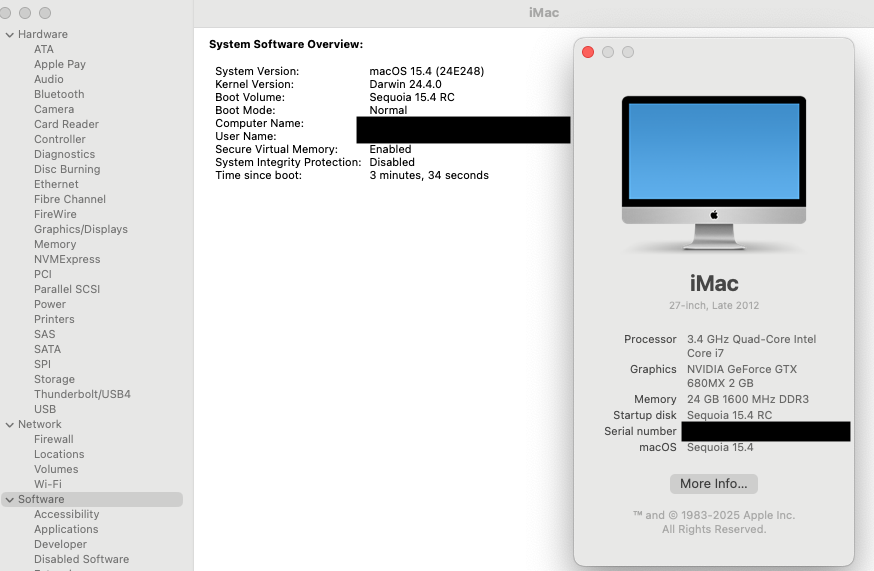Click the iMac computer image
The image size is (874, 571).
[x=714, y=173]
